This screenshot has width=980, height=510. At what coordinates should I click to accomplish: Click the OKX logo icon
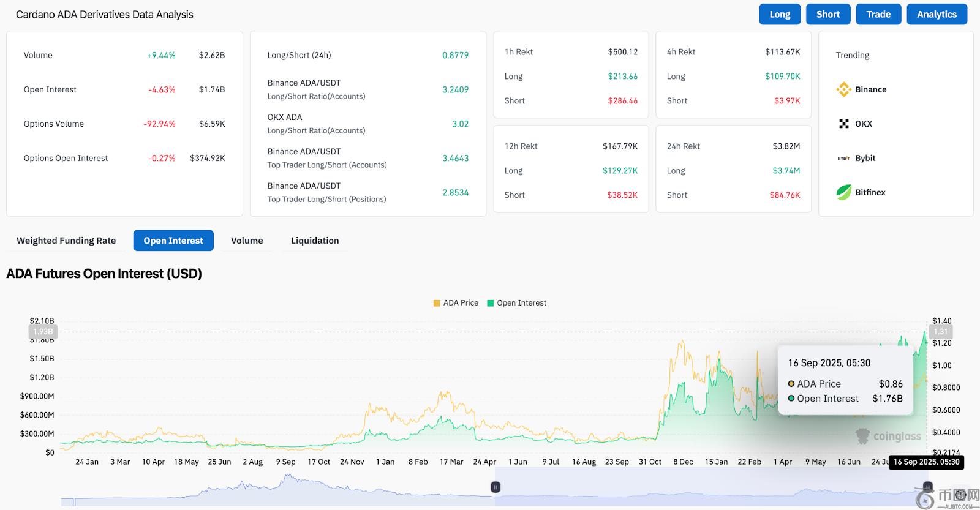click(x=843, y=124)
